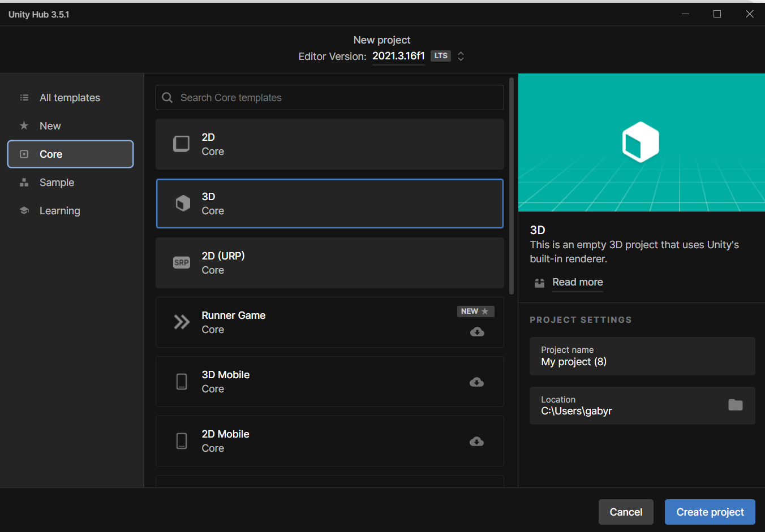Click the built-in renderer description text
765x532 pixels.
634,252
